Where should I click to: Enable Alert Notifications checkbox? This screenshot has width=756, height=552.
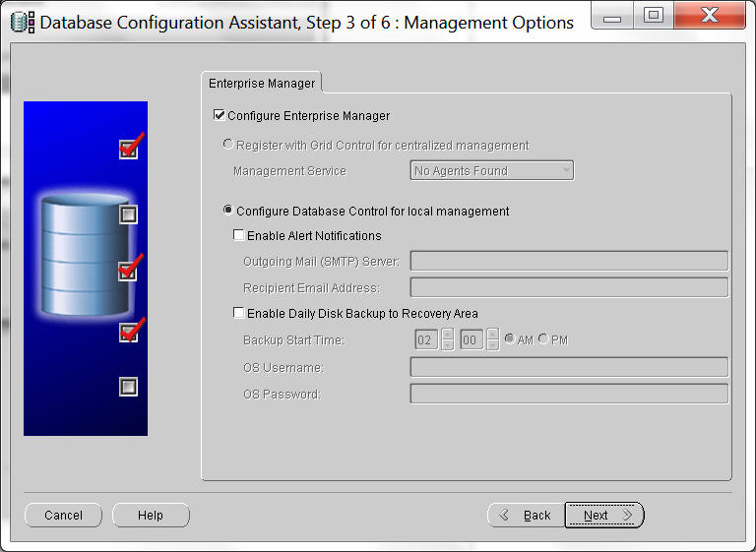239,236
